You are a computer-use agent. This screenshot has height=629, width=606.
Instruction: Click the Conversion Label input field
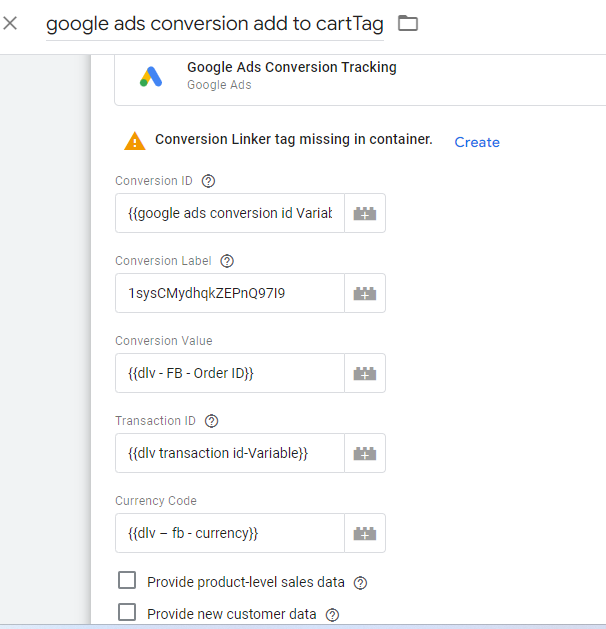click(x=230, y=293)
